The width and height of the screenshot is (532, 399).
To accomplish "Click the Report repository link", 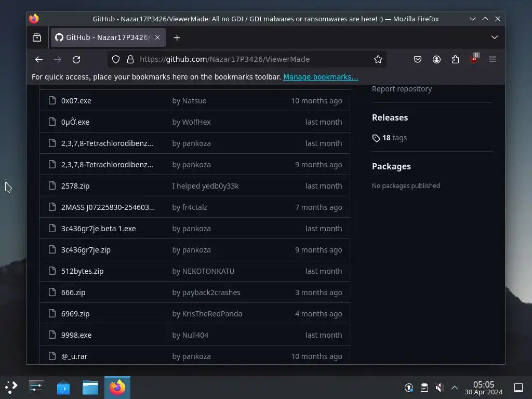I will coord(402,89).
